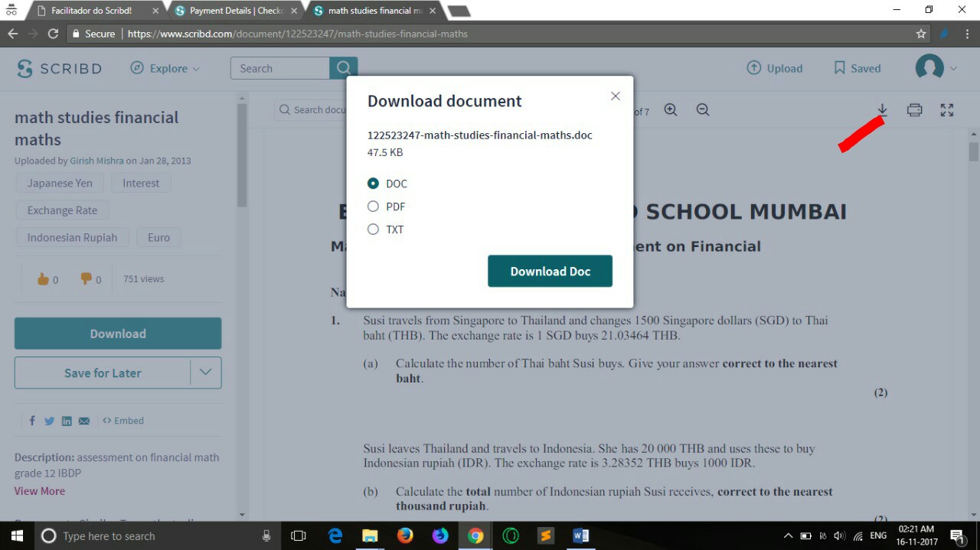Screen dimensions: 980x550
Task: Open View More in the description
Action: 39,490
